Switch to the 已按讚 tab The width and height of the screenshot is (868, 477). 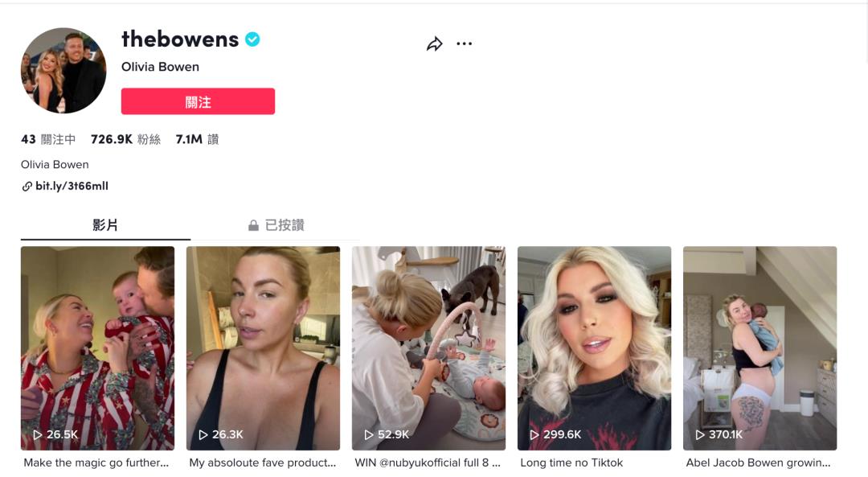pyautogui.click(x=276, y=225)
